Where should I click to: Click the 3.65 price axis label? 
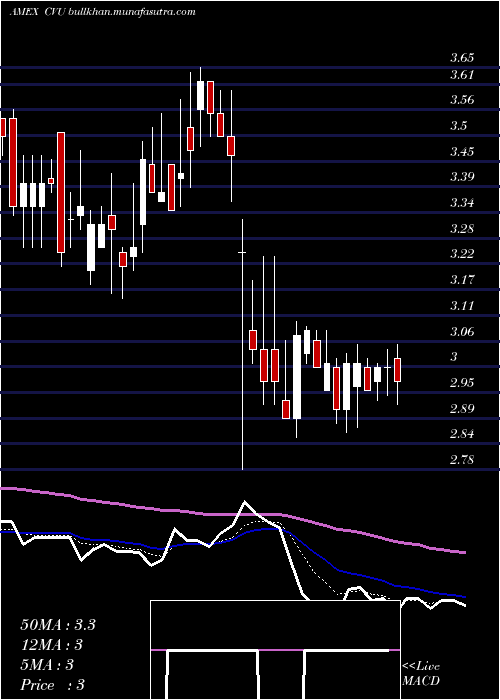462,58
